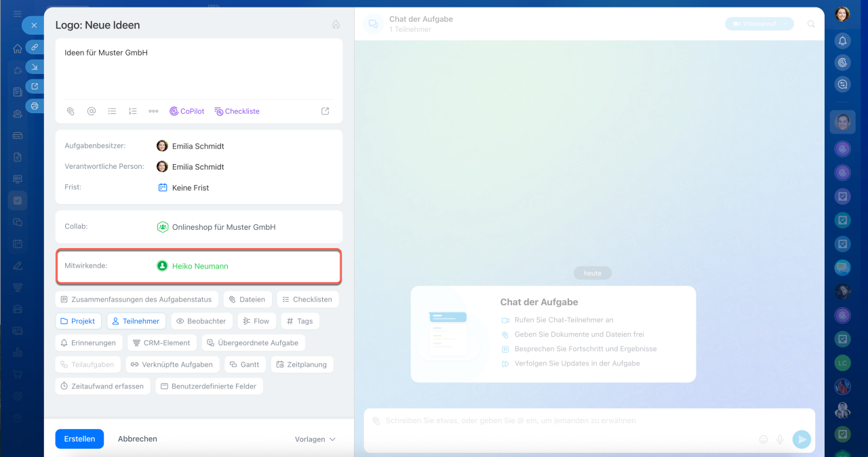Add the Beobachter field chip
This screenshot has width=868, height=457.
click(202, 321)
